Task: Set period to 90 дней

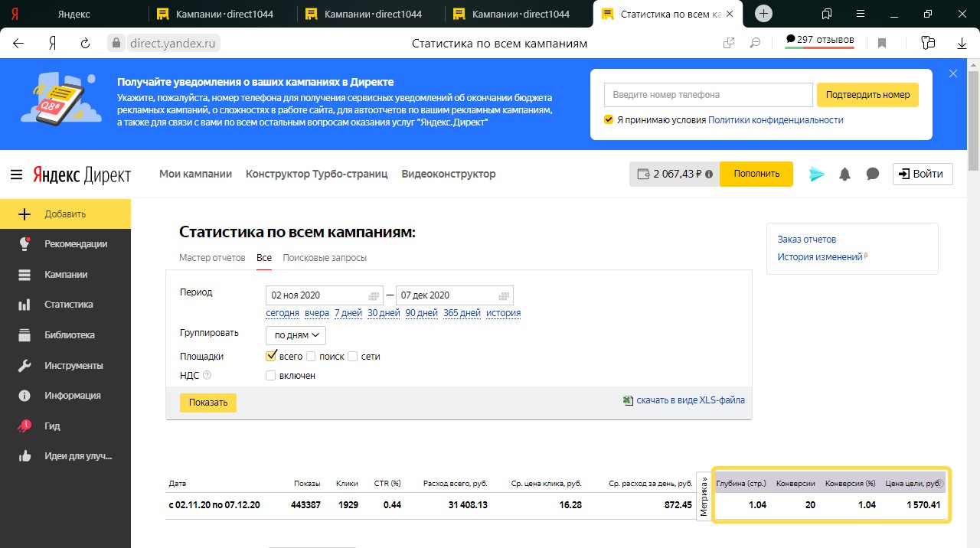Action: [x=422, y=313]
